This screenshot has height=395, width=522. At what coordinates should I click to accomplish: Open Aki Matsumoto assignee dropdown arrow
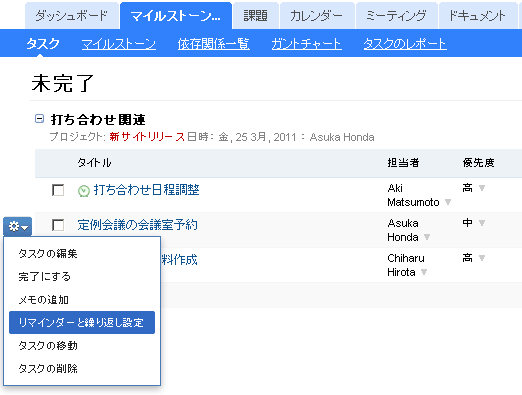(448, 202)
